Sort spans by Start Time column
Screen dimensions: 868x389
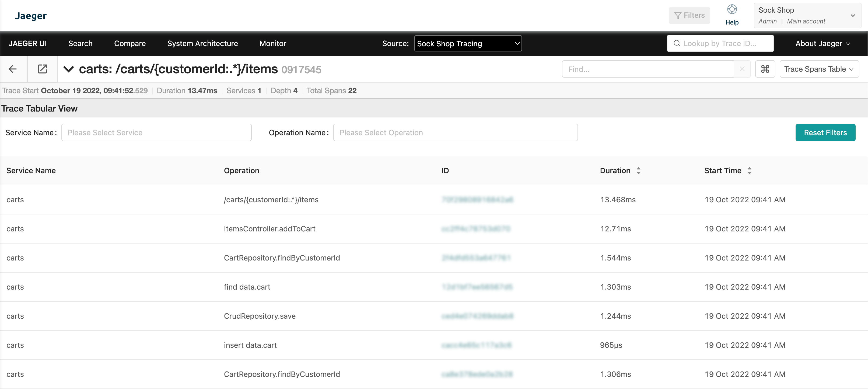click(x=749, y=171)
